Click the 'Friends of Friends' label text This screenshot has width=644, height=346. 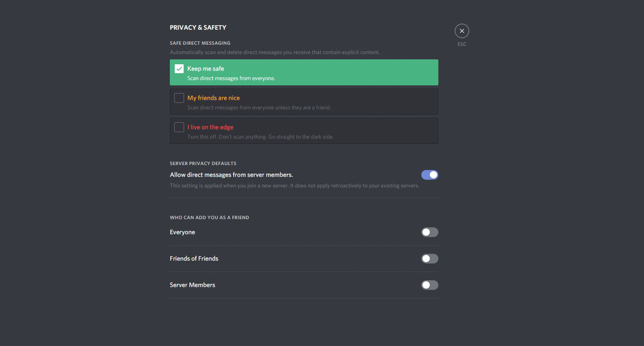(x=194, y=258)
